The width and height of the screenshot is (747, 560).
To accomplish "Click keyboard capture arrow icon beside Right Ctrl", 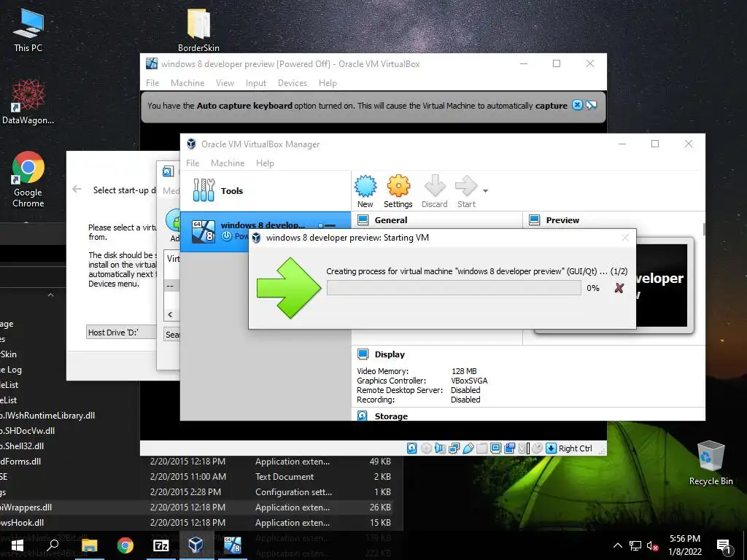I will pyautogui.click(x=551, y=448).
